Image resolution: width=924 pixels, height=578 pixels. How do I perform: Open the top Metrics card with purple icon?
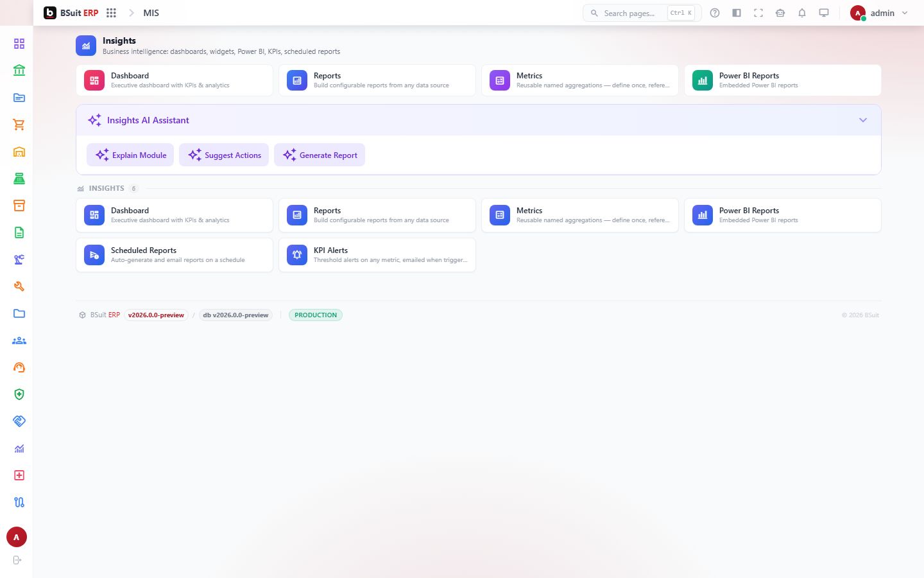[580, 80]
